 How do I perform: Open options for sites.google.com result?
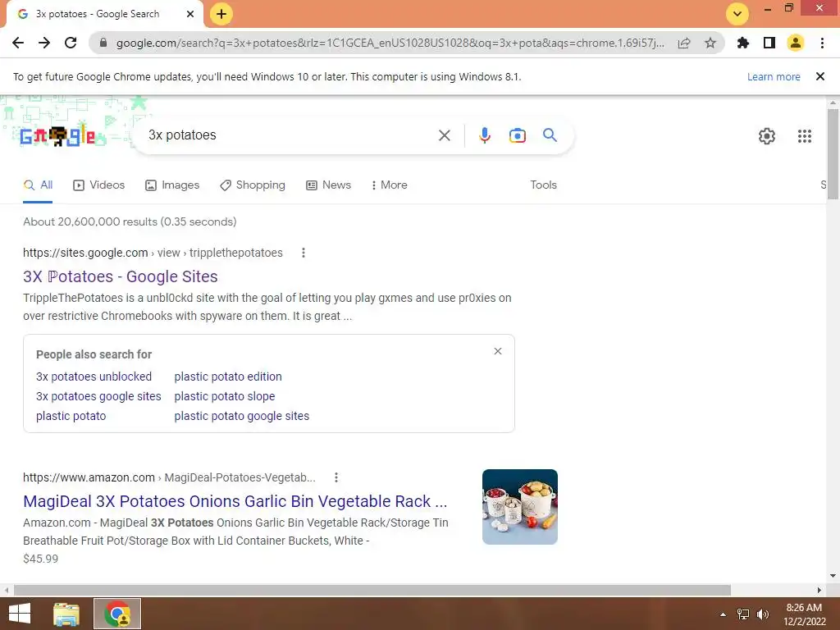pos(304,253)
